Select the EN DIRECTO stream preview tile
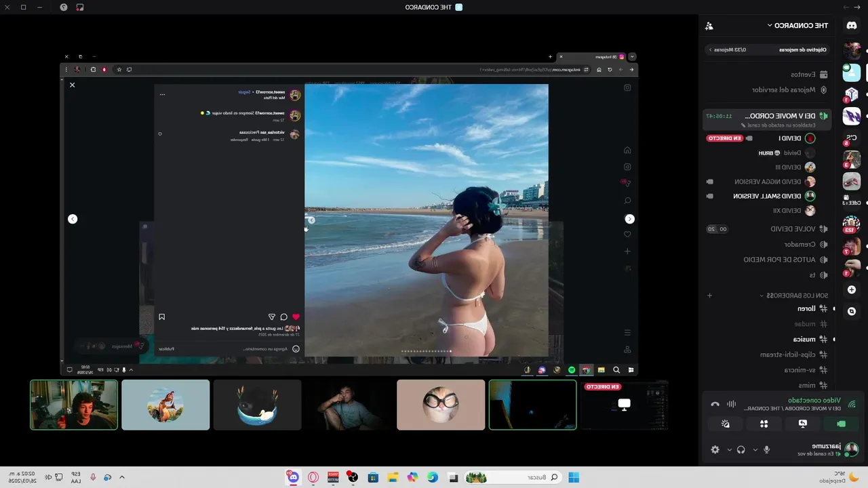Image resolution: width=868 pixels, height=488 pixels. tap(625, 405)
